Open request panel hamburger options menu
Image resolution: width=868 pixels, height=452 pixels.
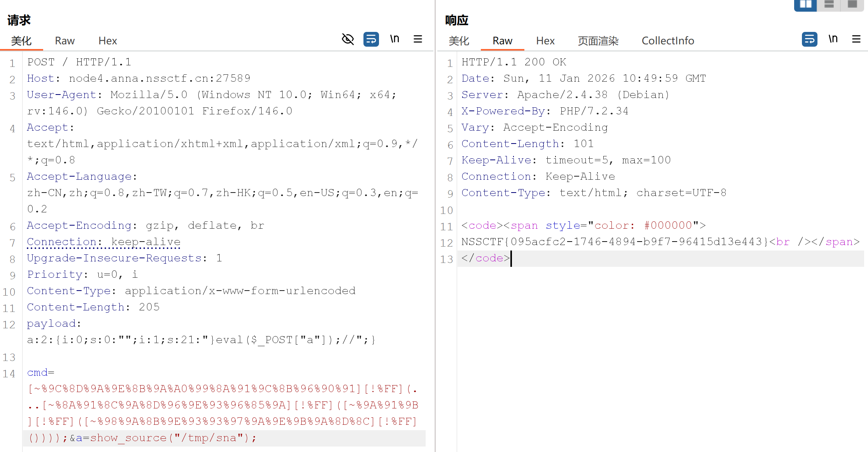(x=418, y=39)
